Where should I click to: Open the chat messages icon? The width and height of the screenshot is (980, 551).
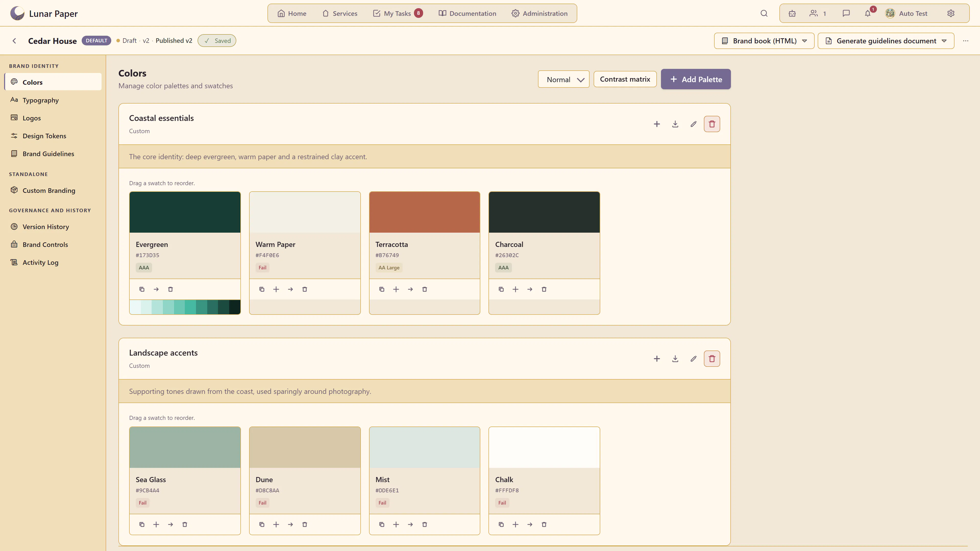pos(846,13)
